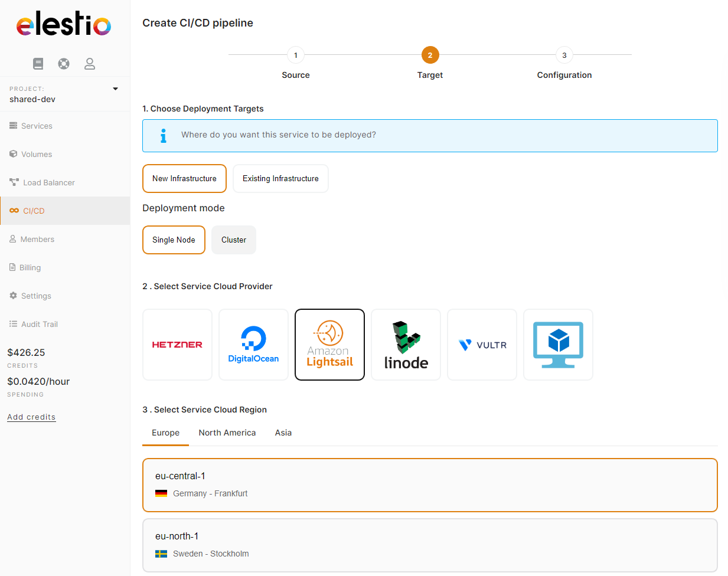Pick the Linode provider logo
Screen dimensions: 728x576
point(406,345)
